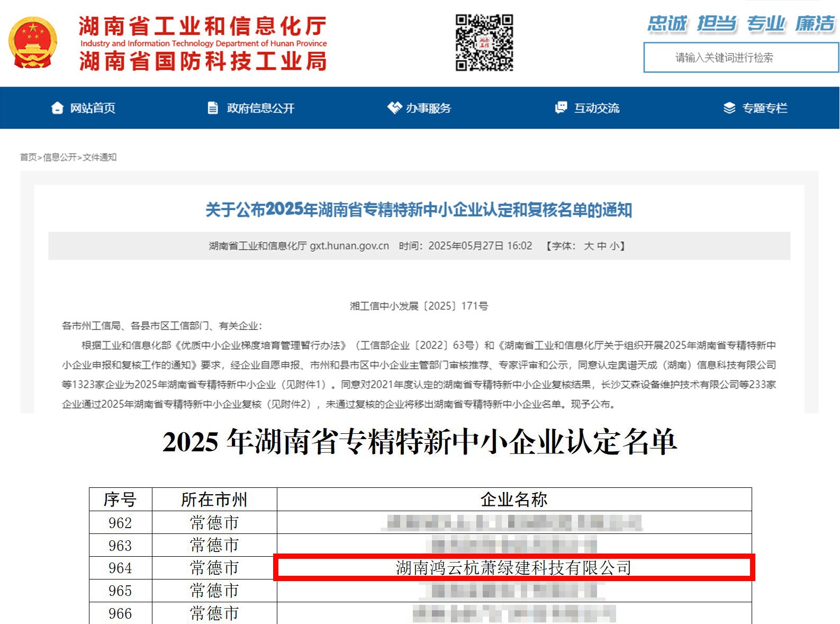The image size is (840, 624).
Task: Click the document icon beside 政府信息公开
Action: pyautogui.click(x=213, y=108)
